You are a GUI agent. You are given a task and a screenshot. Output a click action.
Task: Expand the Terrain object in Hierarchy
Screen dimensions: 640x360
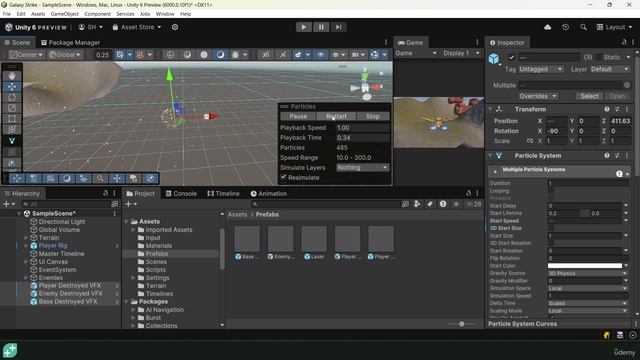pos(26,238)
